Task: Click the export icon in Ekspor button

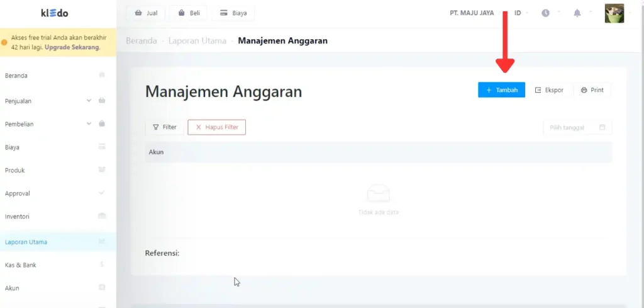Action: (x=538, y=90)
